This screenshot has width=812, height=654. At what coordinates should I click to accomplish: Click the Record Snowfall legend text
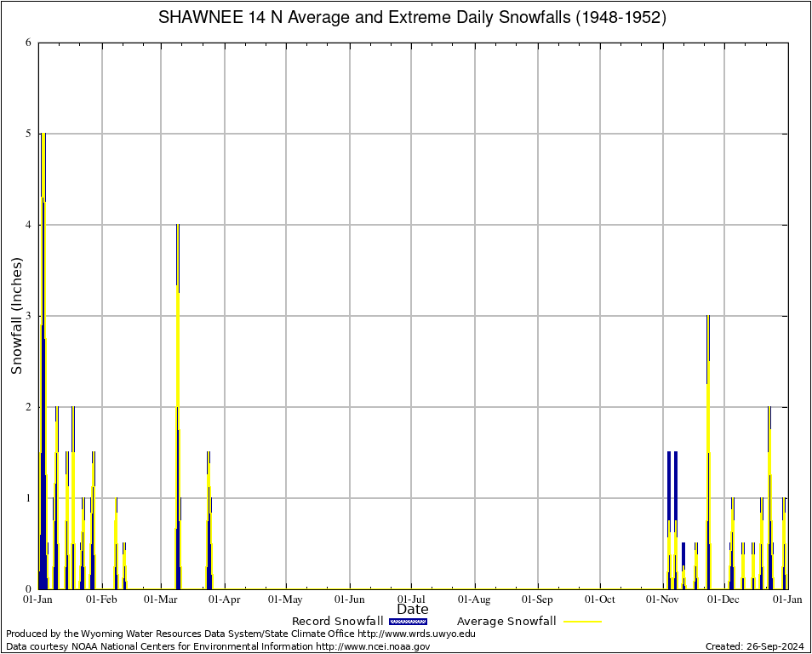pyautogui.click(x=337, y=622)
